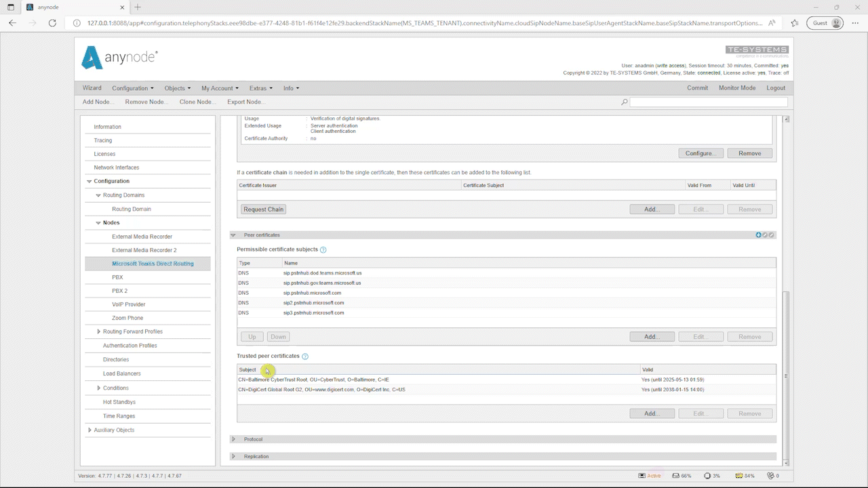Open help for Permissible certificate subjects
868x488 pixels.
point(323,249)
